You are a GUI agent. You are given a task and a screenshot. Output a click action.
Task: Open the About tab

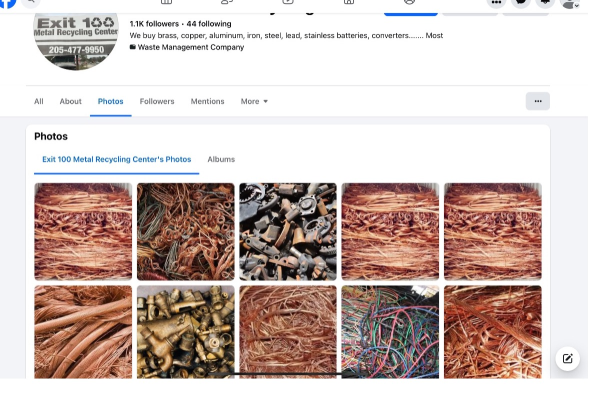pyautogui.click(x=70, y=101)
